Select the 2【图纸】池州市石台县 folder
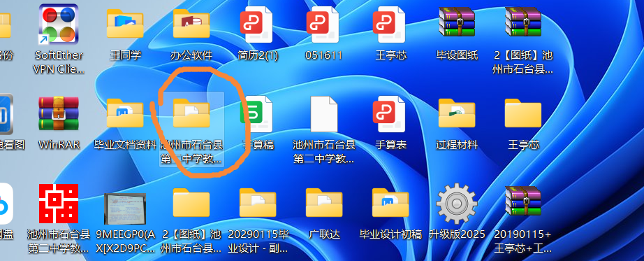Screen dimensions: 644x261 click(x=191, y=203)
